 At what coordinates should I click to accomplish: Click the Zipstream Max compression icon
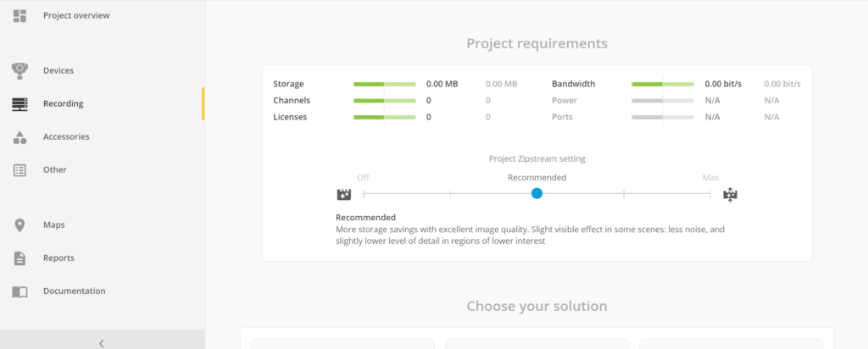(x=730, y=194)
